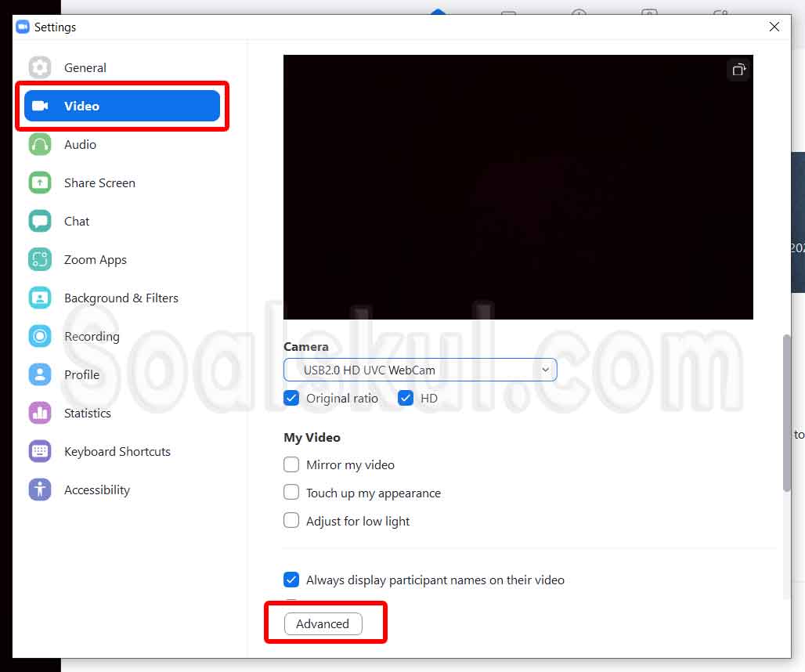Open Chat settings via the chat bubble icon
This screenshot has height=672, width=805.
click(x=39, y=221)
